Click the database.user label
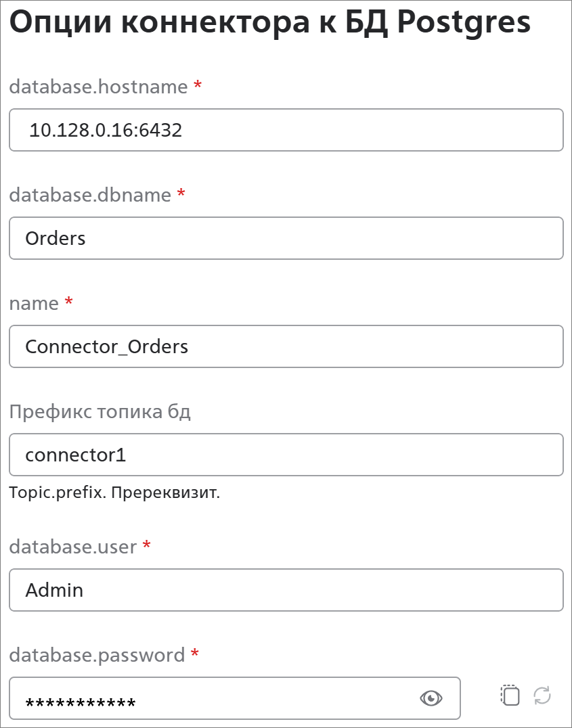Viewport: 572px width, 728px height. pos(73,547)
